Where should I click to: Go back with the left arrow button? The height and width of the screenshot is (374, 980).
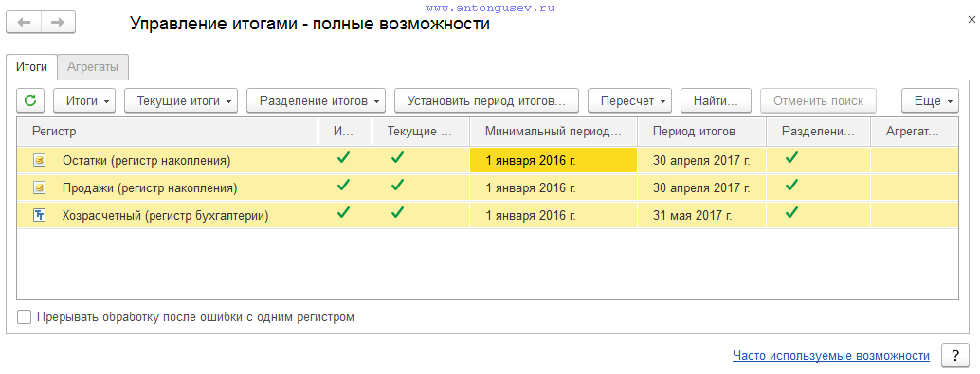tap(24, 23)
